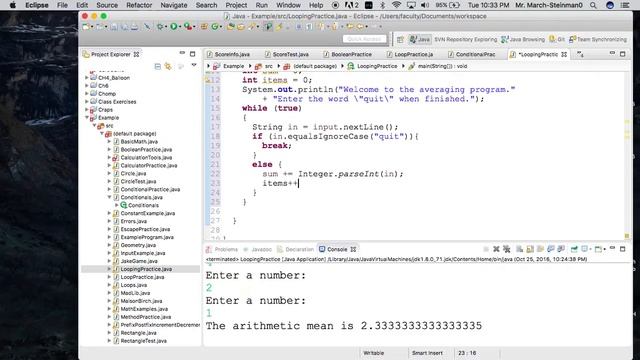Expand the BasicMath.java node
This screenshot has width=640, height=360.
[x=109, y=141]
